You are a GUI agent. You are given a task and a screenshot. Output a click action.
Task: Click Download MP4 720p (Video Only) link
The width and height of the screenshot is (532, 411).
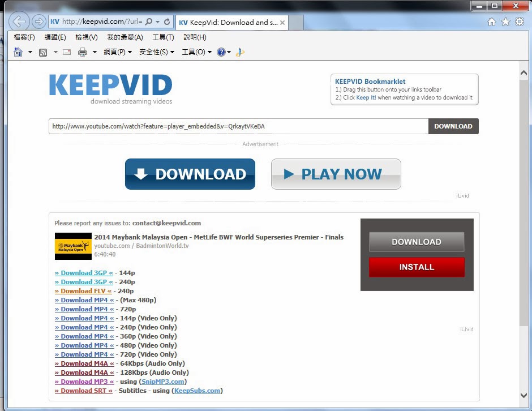[84, 354]
